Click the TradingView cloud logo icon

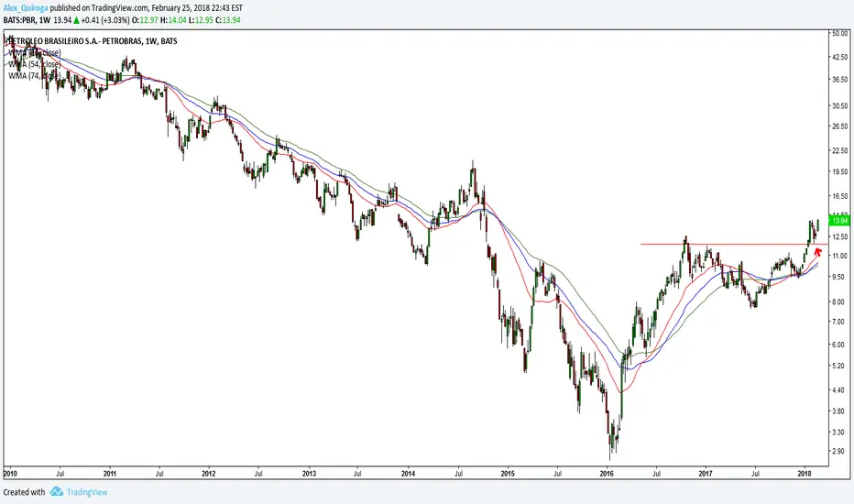point(57,491)
